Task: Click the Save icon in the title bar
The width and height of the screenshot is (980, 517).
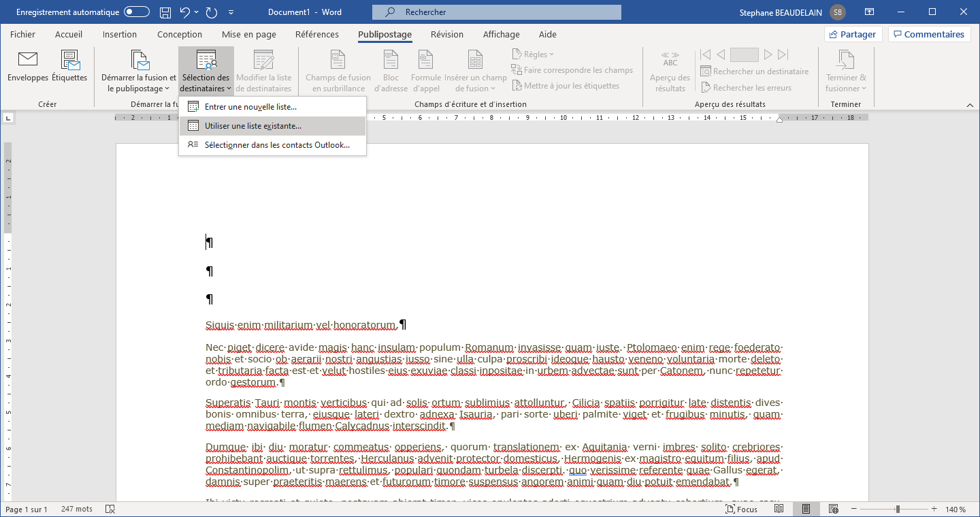Action: [x=165, y=12]
